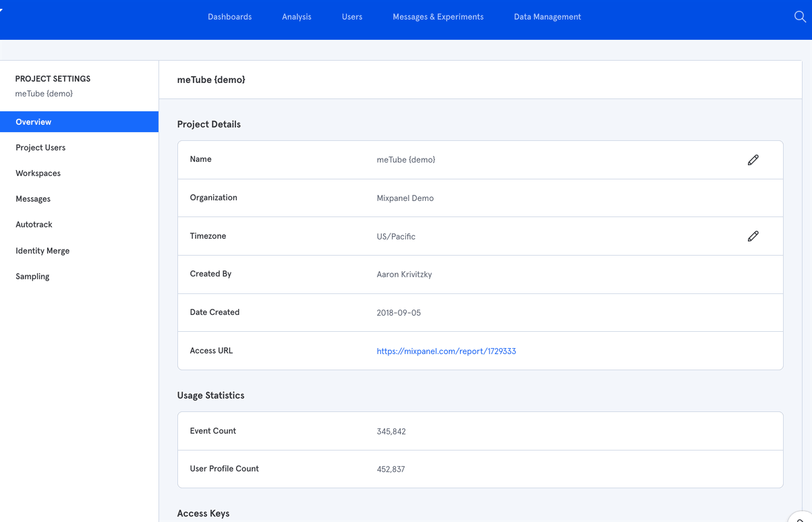
Task: Open Messages & Experiments menu
Action: 438,17
